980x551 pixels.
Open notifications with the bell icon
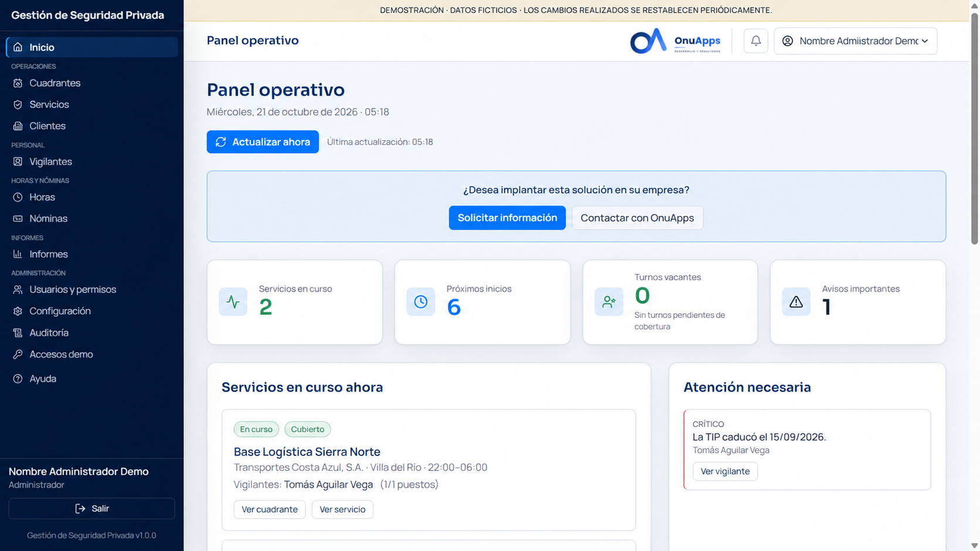click(x=756, y=41)
